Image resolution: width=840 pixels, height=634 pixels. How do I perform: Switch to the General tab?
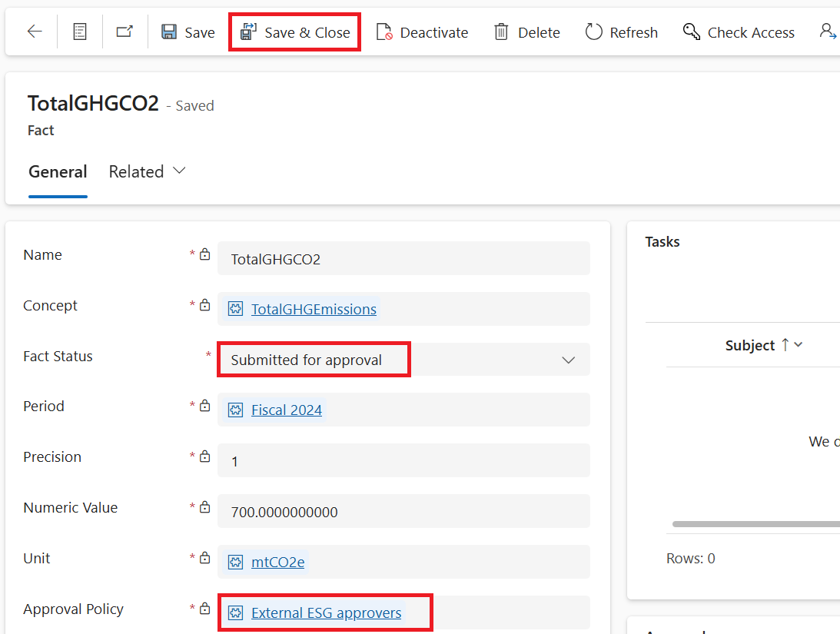pyautogui.click(x=58, y=172)
